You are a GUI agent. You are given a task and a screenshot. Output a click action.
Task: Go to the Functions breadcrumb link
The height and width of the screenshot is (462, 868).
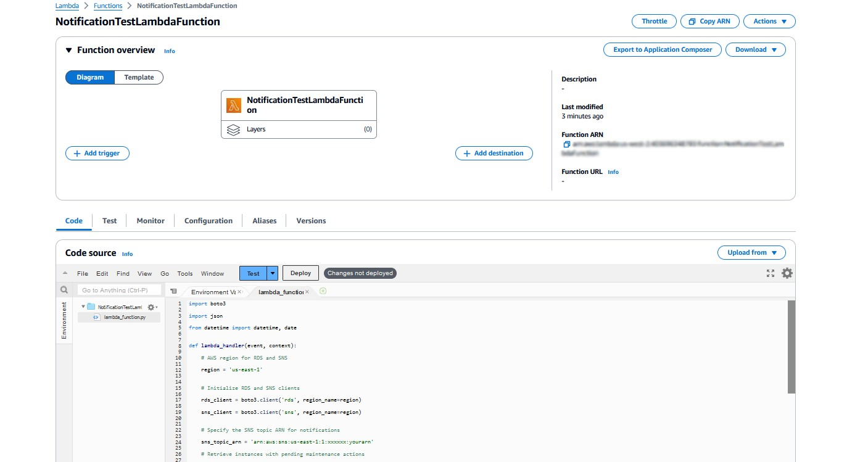[x=108, y=6]
